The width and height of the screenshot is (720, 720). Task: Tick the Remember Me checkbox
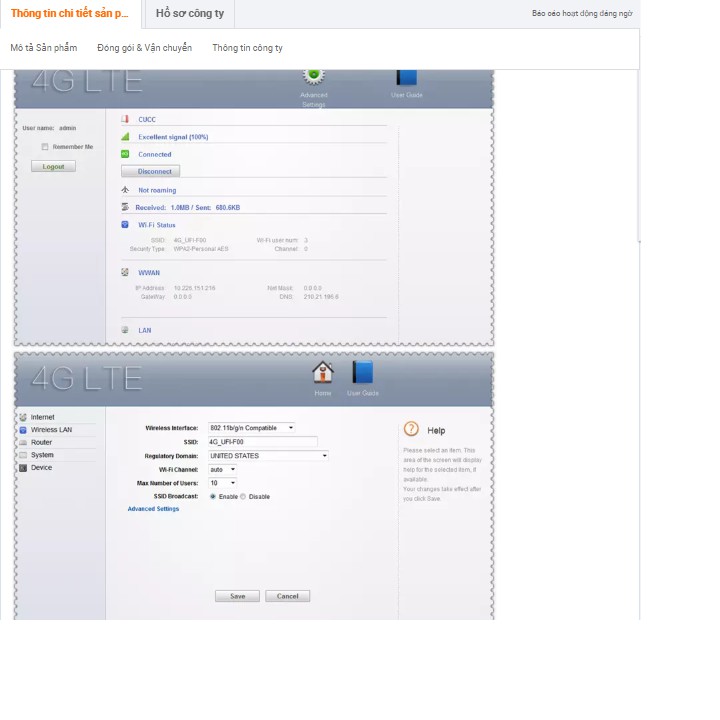click(45, 147)
